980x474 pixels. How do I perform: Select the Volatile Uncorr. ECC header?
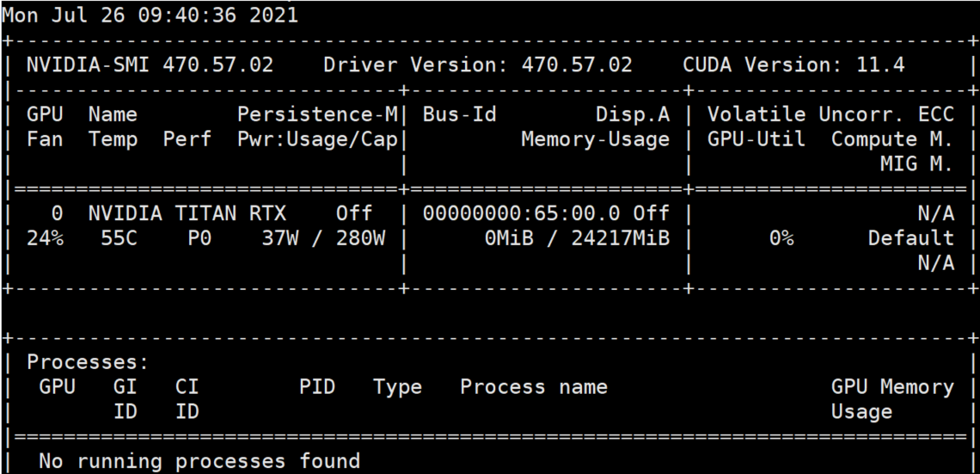pos(830,114)
